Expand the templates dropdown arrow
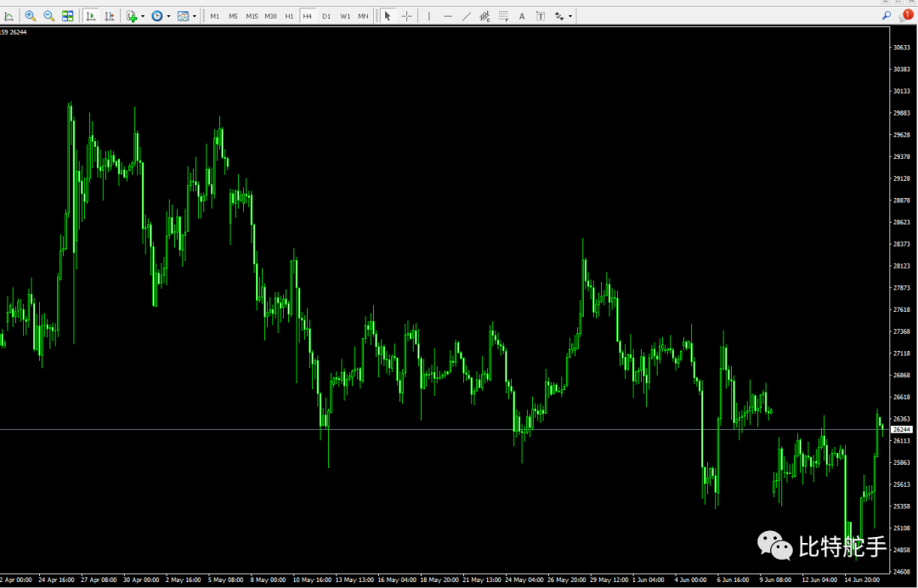918x588 pixels. click(x=195, y=16)
